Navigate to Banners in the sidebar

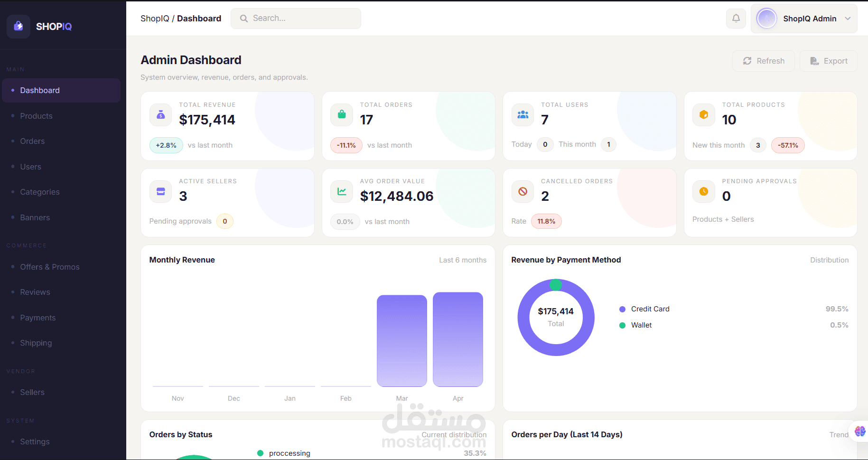(61, 217)
